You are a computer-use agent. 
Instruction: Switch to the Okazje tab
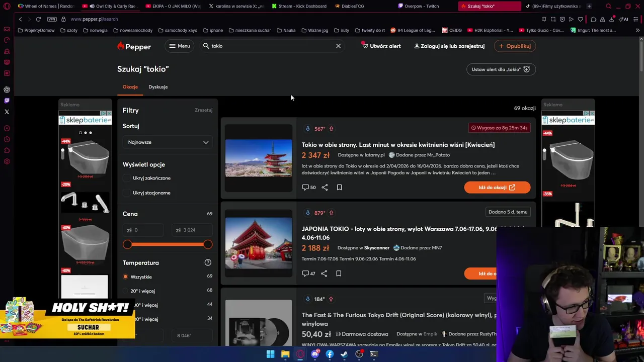(x=130, y=87)
